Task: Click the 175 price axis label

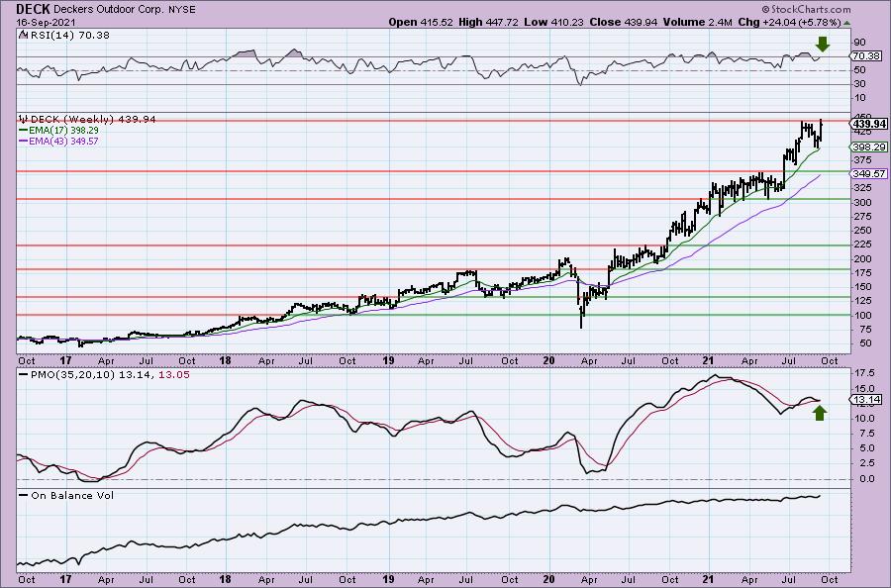Action: pyautogui.click(x=862, y=272)
